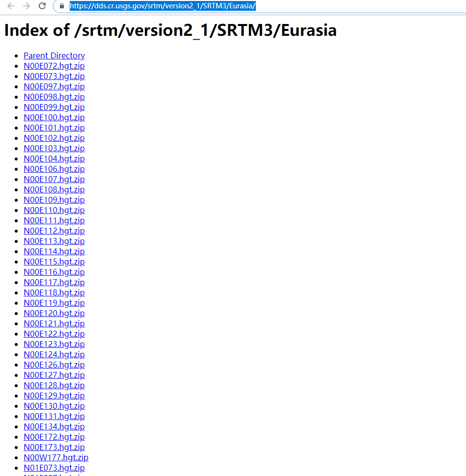
Task: Open N01E073.hgt.zip at the bottom
Action: pyautogui.click(x=54, y=468)
